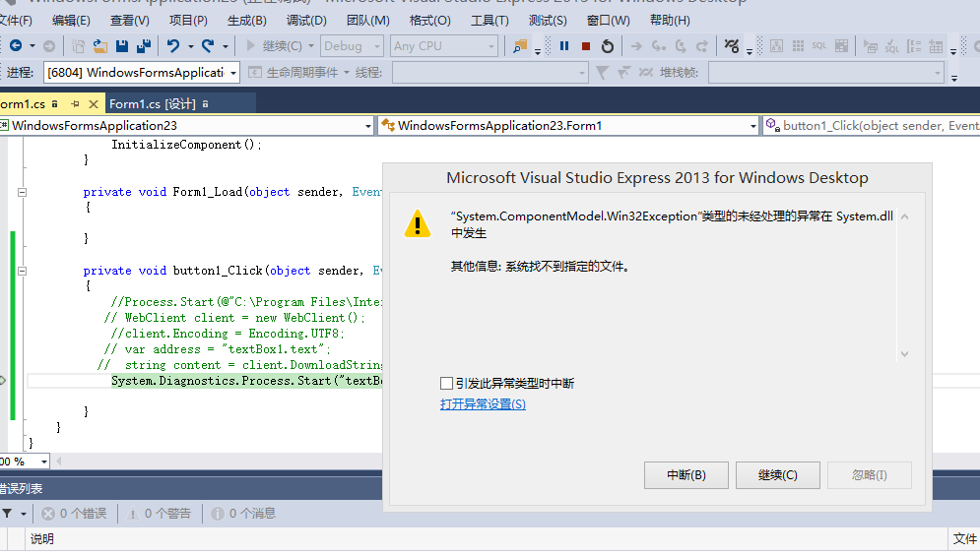980x555 pixels.
Task: Open the 编辑(E) menu
Action: click(x=71, y=21)
